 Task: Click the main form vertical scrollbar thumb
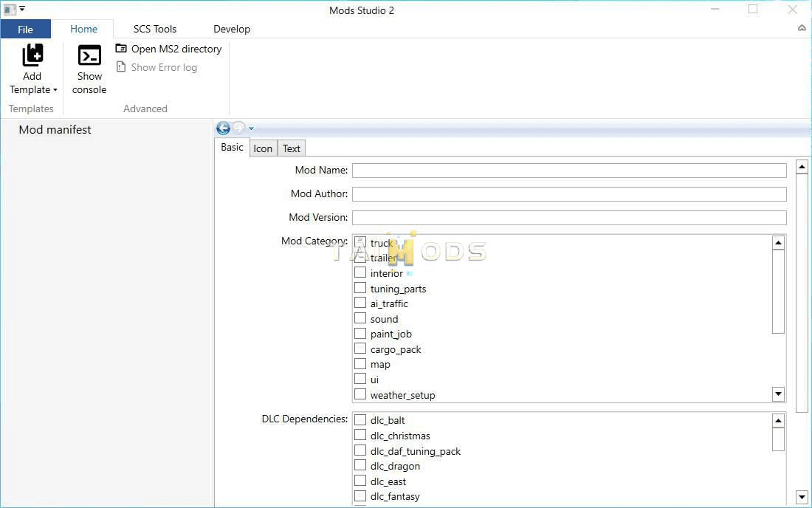coord(802,294)
